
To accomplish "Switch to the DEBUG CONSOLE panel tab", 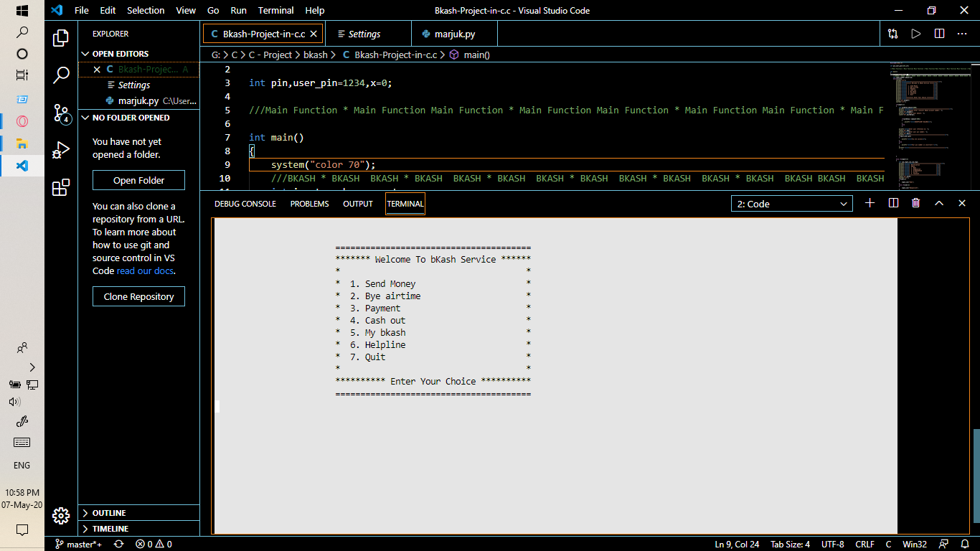I will point(245,204).
